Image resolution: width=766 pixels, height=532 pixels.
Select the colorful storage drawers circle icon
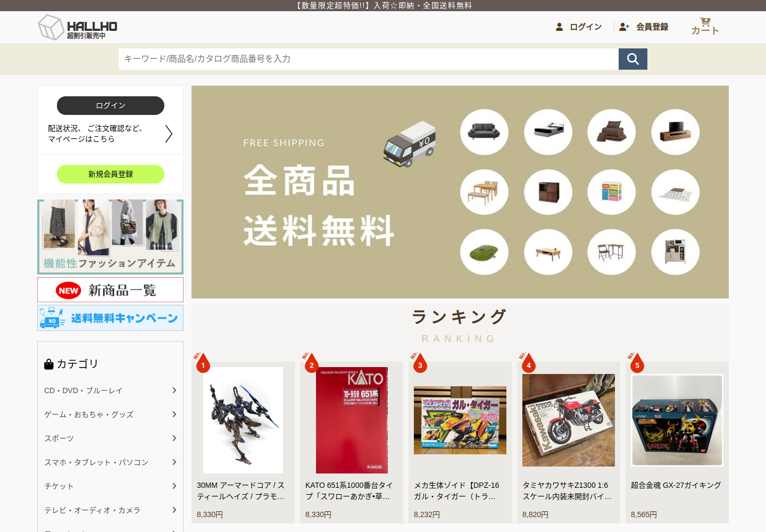pos(612,192)
